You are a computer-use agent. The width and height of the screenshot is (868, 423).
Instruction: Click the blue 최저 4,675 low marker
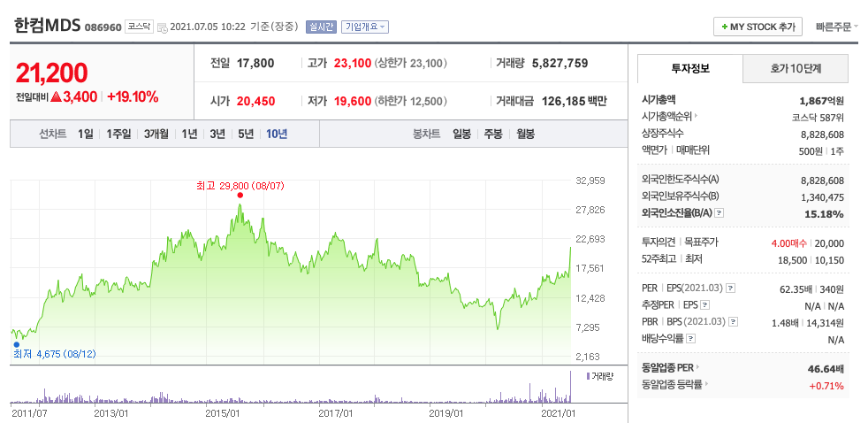pos(16,344)
